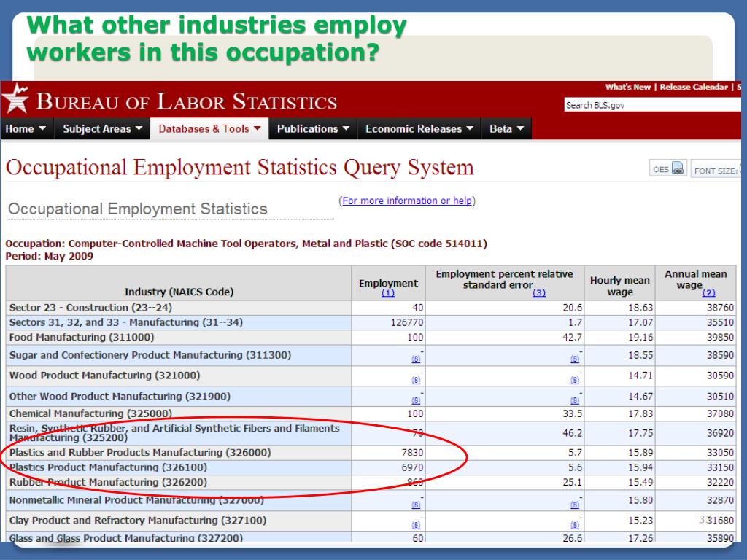This screenshot has width=747, height=560.
Task: Click the FONT SIZE control
Action: point(716,171)
